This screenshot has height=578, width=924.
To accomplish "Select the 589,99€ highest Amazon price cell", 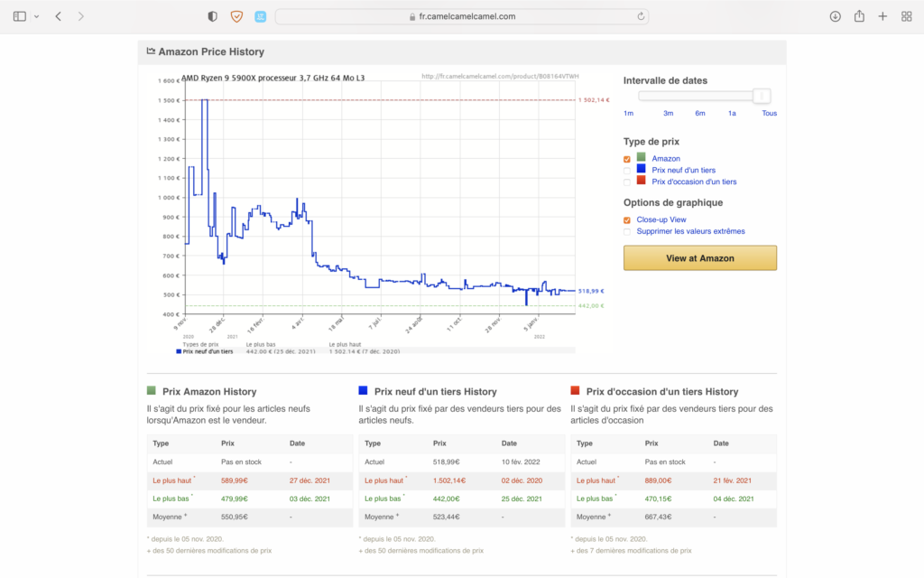I will [235, 480].
